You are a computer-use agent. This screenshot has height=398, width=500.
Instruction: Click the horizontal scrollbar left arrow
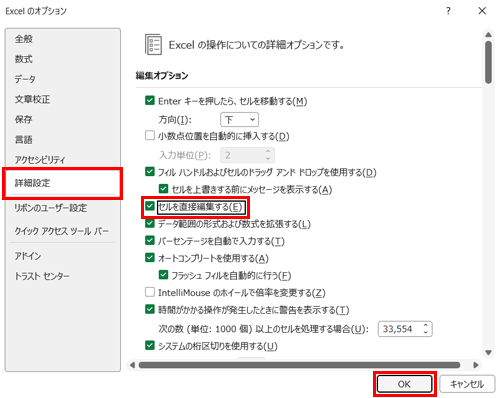pyautogui.click(x=132, y=365)
